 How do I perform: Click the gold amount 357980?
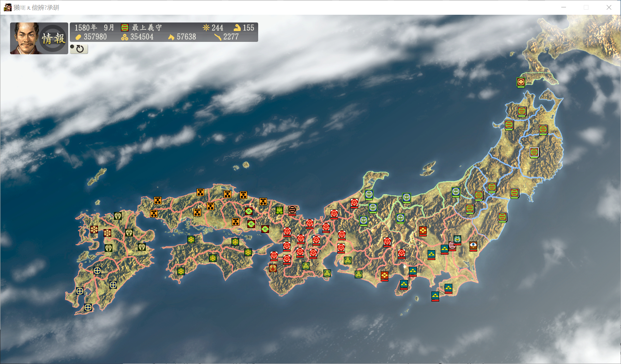point(95,37)
